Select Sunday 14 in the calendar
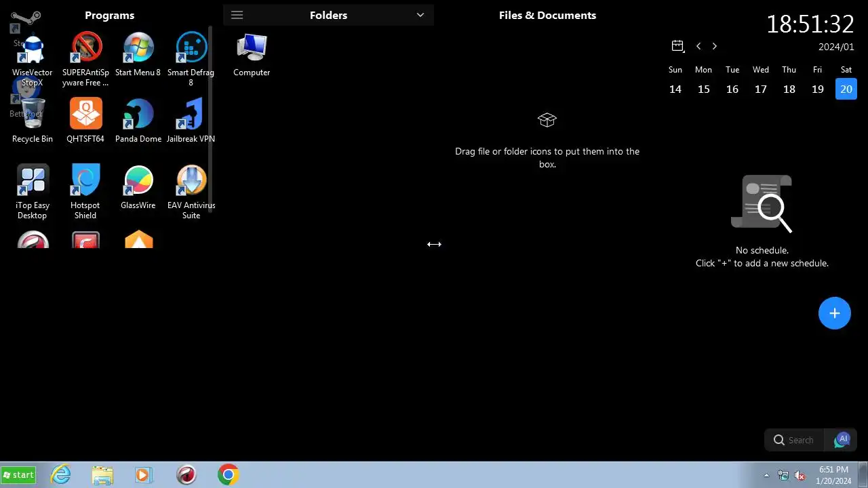The height and width of the screenshot is (488, 868). point(675,89)
